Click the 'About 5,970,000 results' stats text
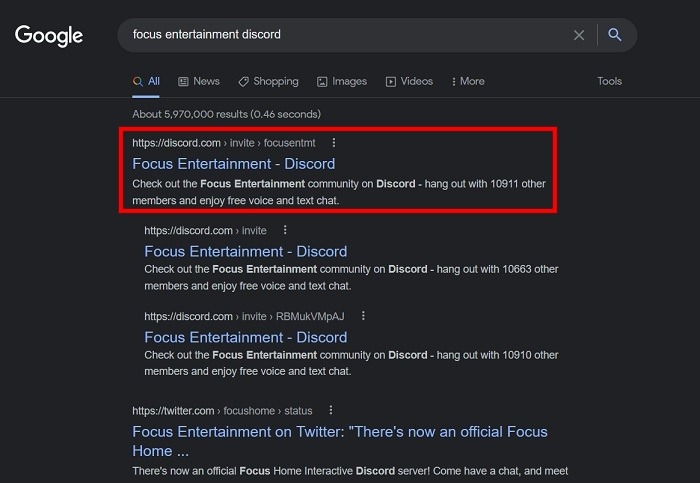Viewport: 700px width, 483px height. (226, 114)
